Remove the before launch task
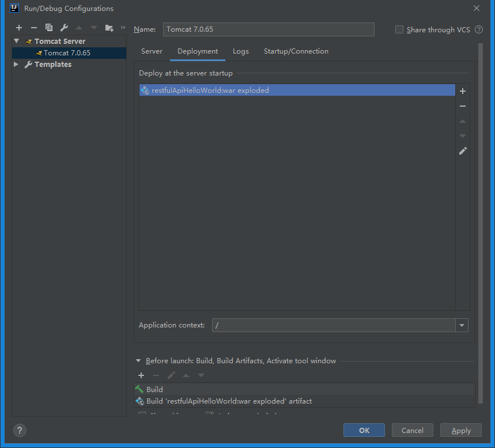Image resolution: width=495 pixels, height=448 pixels. coord(156,375)
